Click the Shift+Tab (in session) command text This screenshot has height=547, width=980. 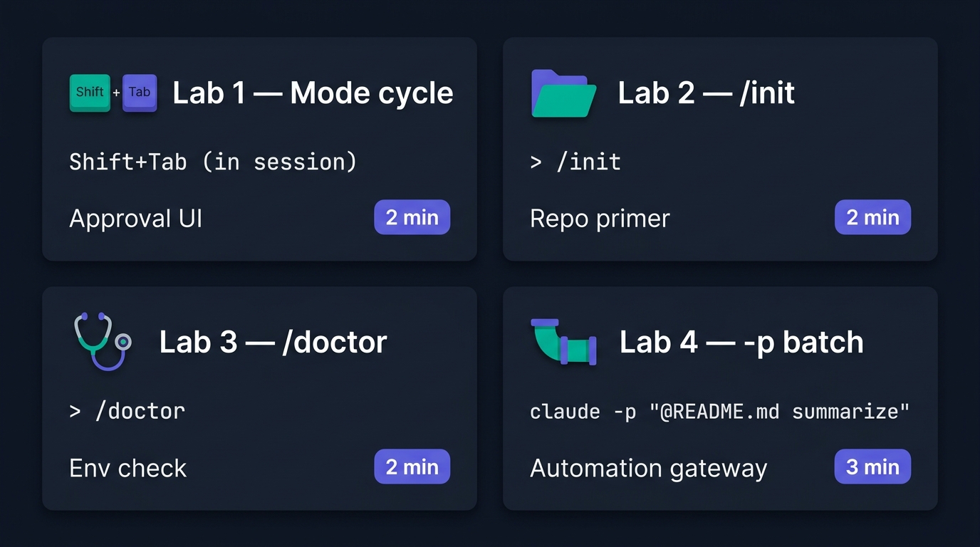point(213,162)
